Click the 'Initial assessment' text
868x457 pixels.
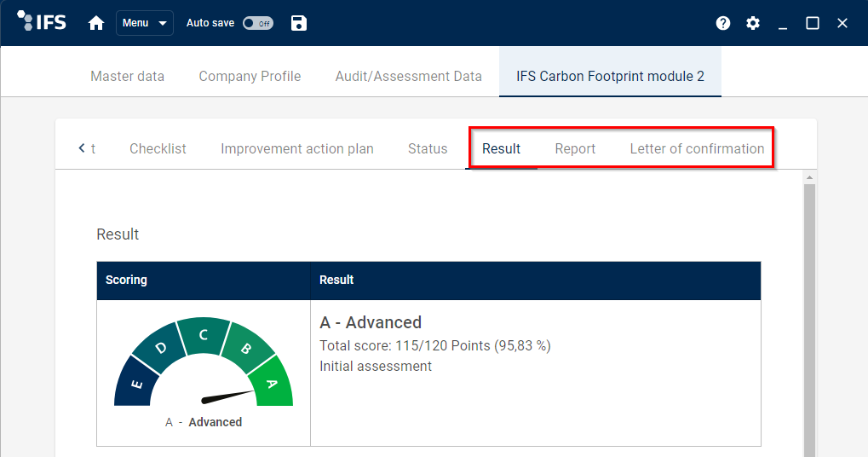pyautogui.click(x=376, y=366)
